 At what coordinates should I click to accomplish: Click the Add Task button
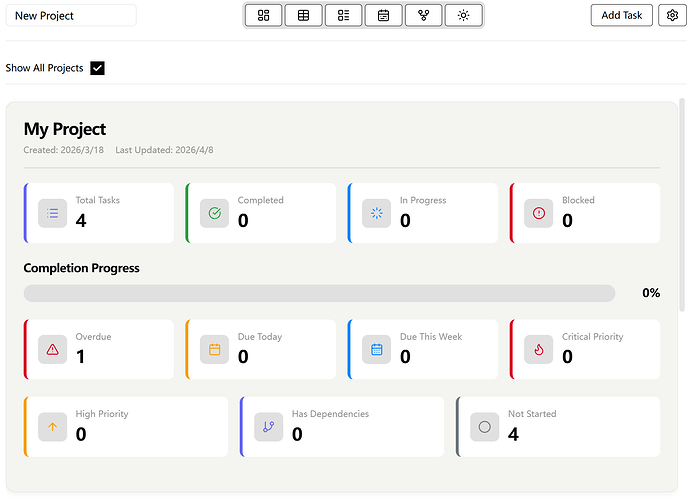coord(621,15)
